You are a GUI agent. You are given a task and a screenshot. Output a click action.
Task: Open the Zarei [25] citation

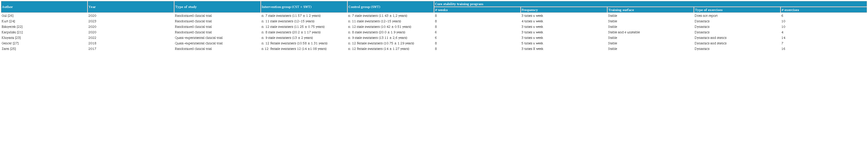[9, 49]
